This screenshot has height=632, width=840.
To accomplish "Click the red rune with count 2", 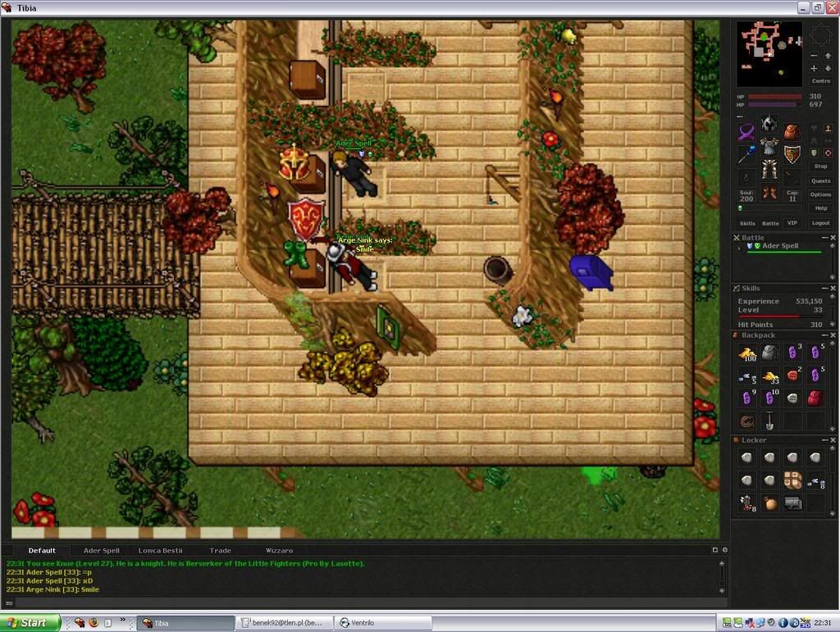I will pyautogui.click(x=792, y=375).
